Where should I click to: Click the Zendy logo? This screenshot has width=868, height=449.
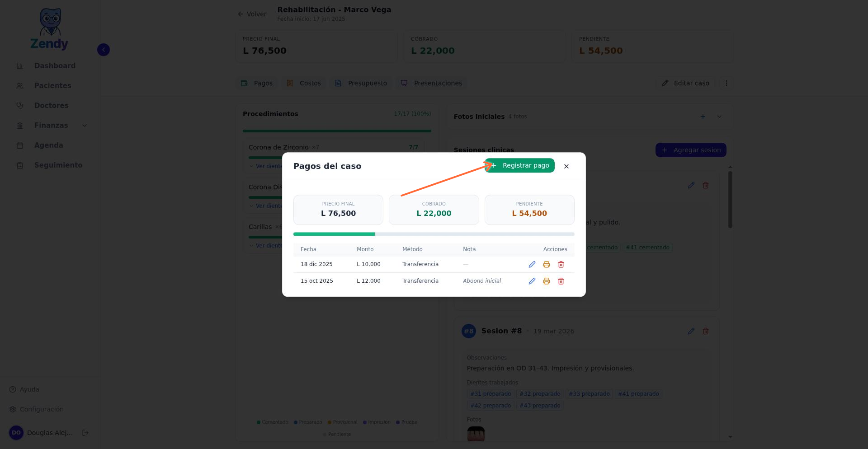tap(49, 29)
